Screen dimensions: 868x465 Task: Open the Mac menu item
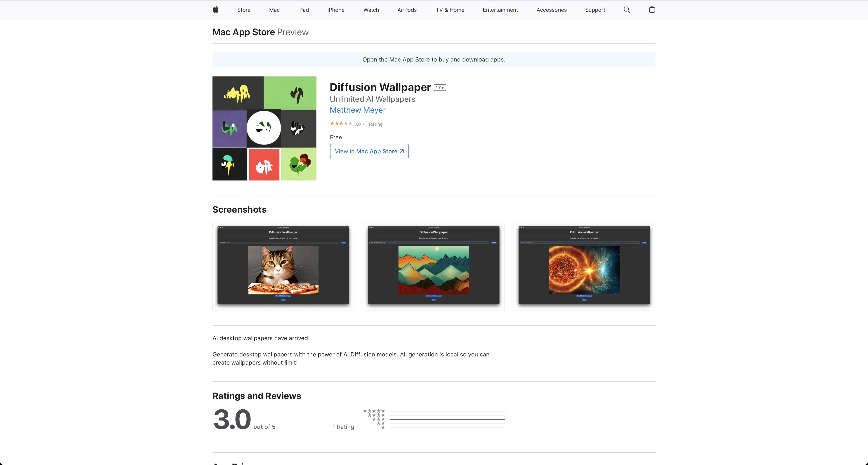[x=274, y=10]
